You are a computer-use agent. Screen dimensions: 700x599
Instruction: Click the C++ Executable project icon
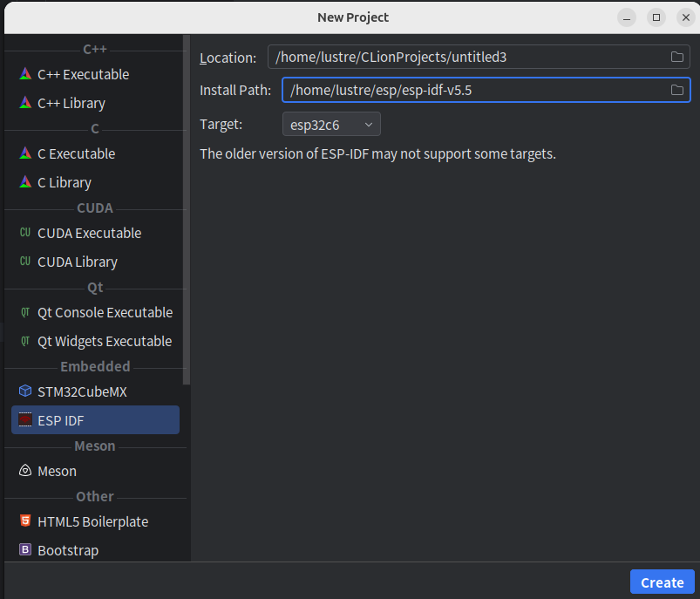click(x=25, y=74)
